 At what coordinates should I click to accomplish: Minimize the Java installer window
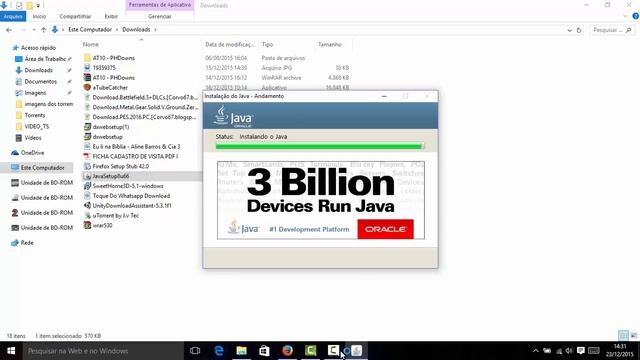(x=384, y=96)
